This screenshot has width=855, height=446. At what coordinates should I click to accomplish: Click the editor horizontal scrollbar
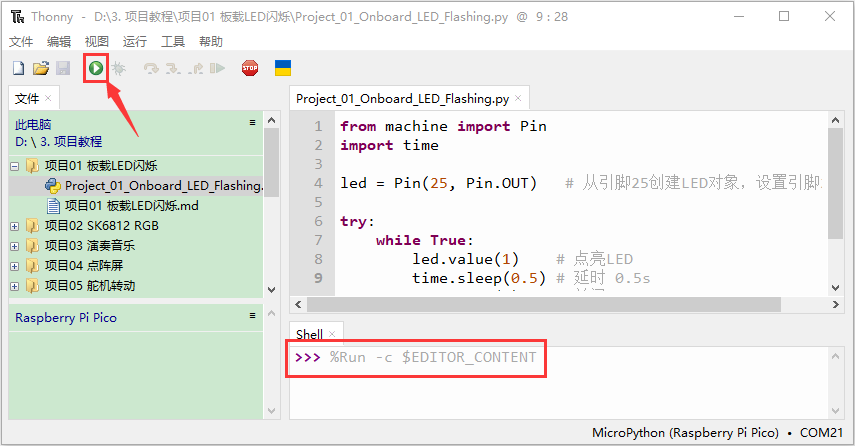(x=566, y=304)
